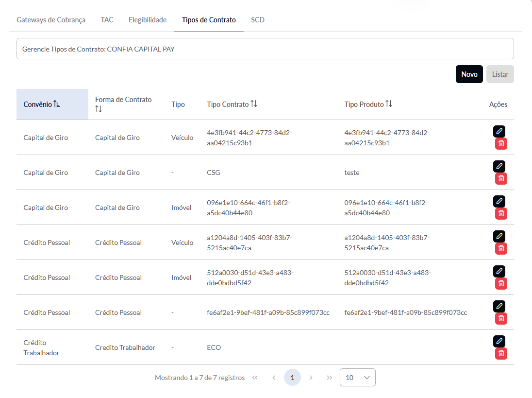Delete the Crédito Pessoal Imóvel row

click(501, 284)
